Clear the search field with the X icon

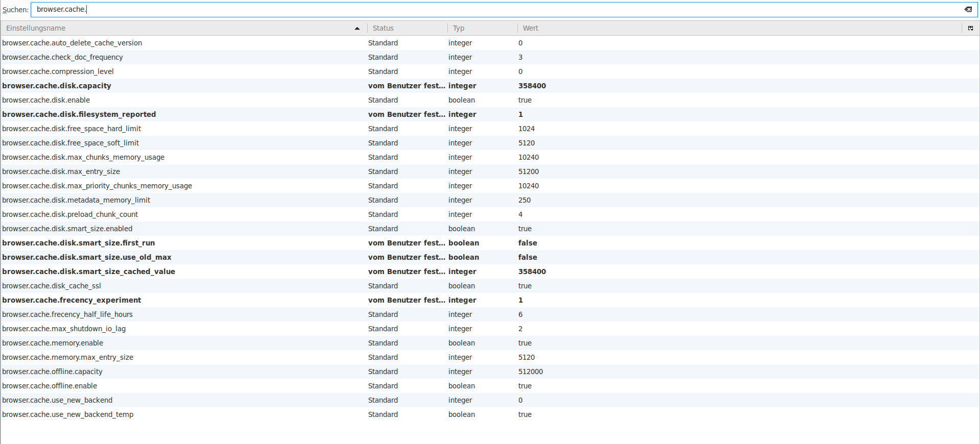click(x=968, y=9)
